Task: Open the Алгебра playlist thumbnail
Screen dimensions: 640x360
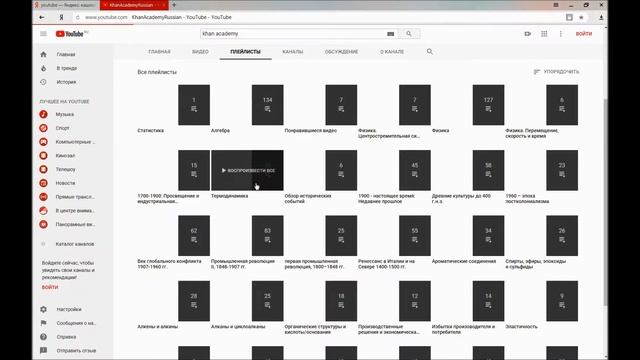Action: point(247,105)
